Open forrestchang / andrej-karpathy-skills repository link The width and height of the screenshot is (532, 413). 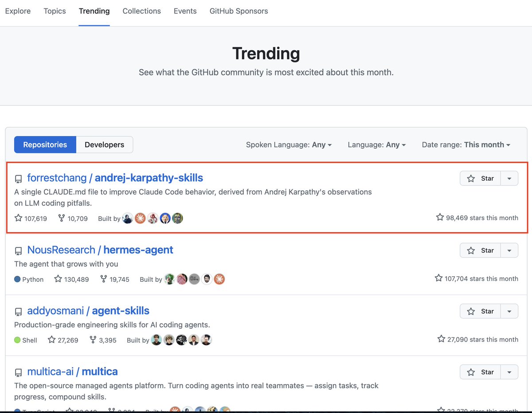pos(115,178)
